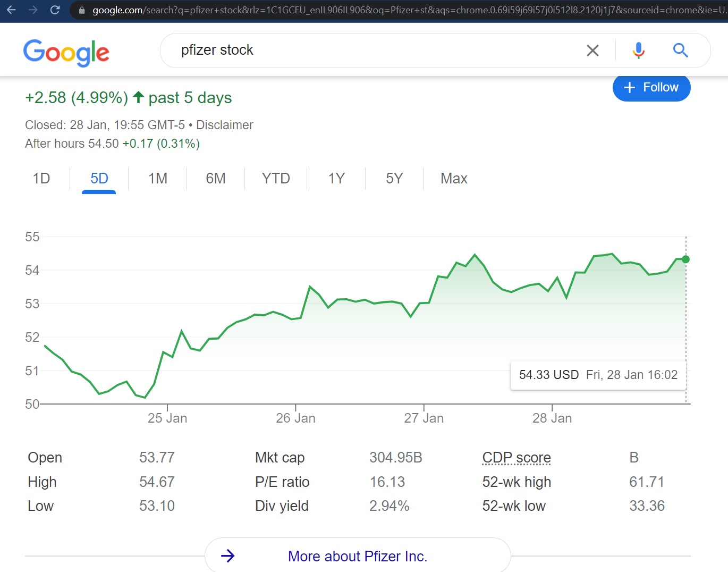Start voice search with microphone icon
The height and width of the screenshot is (572, 728).
(x=639, y=51)
